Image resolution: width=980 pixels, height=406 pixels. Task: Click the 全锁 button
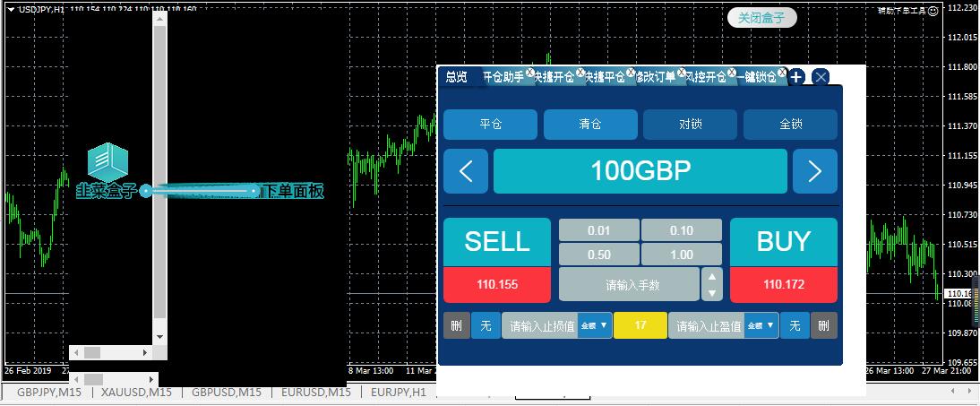click(791, 125)
